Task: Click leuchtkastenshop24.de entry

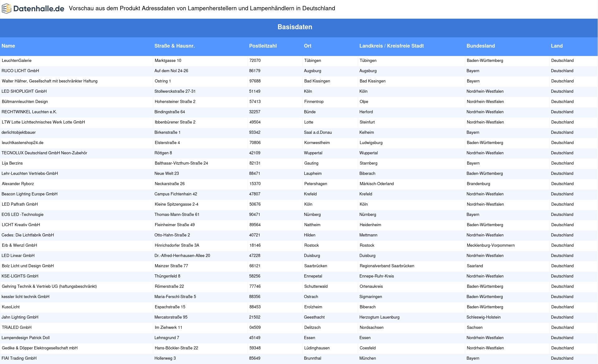Action: (x=23, y=142)
